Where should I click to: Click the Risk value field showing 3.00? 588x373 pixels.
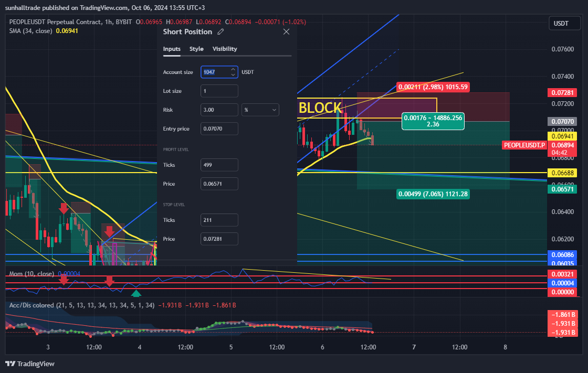click(219, 110)
